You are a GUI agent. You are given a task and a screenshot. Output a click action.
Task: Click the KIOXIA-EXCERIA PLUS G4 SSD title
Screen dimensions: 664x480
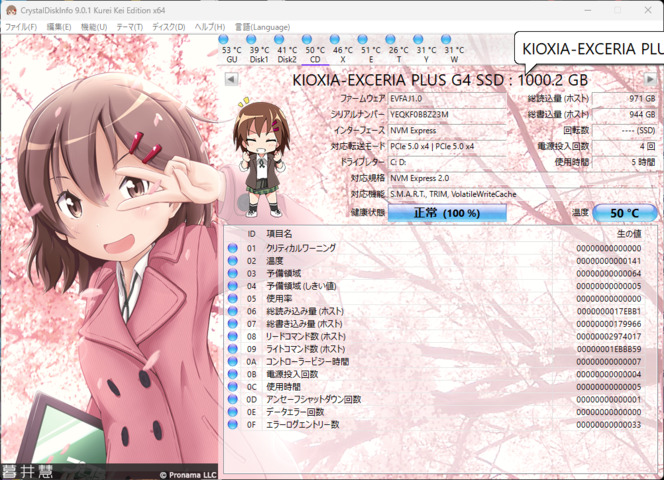[x=440, y=80]
